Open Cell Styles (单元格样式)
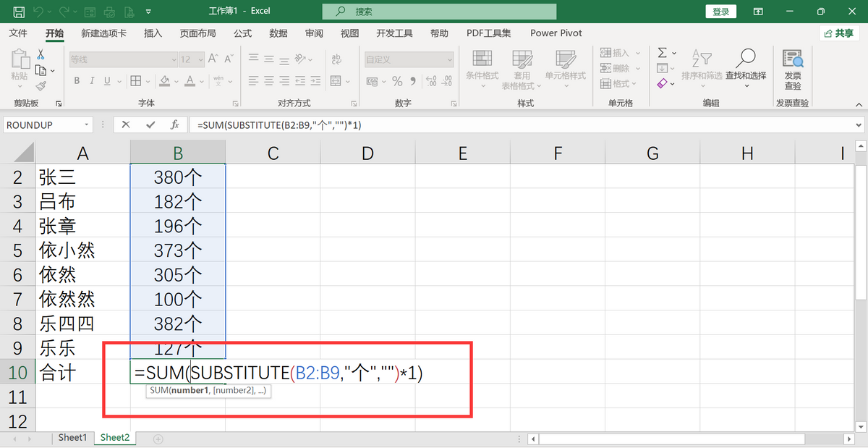 coord(565,69)
